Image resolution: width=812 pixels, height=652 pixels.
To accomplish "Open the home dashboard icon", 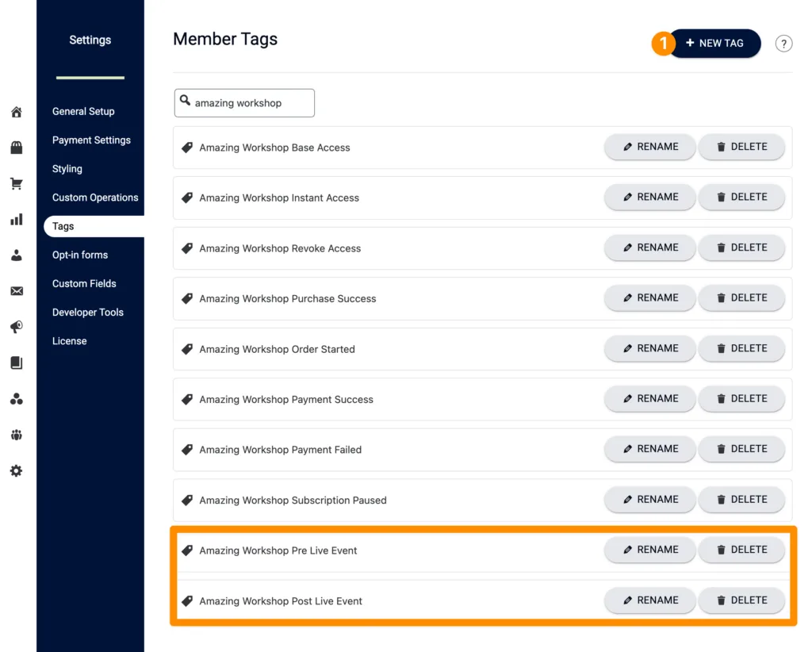I will pyautogui.click(x=16, y=112).
